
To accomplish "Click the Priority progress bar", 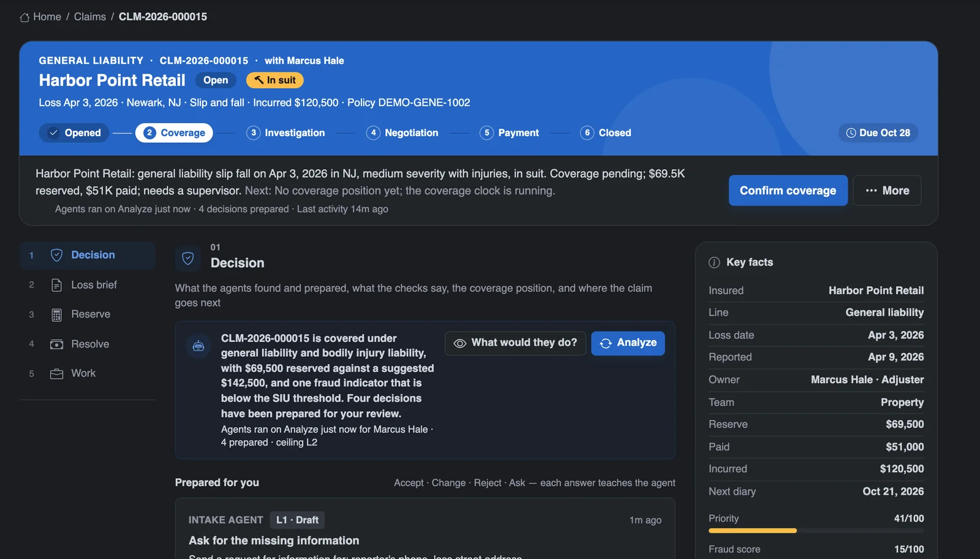I will pos(816,531).
